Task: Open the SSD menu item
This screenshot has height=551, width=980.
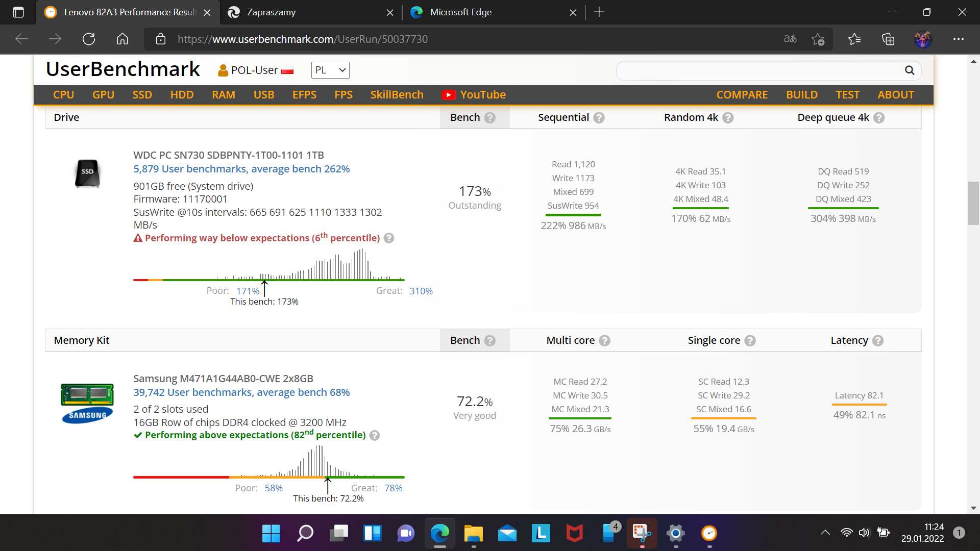Action: coord(142,95)
